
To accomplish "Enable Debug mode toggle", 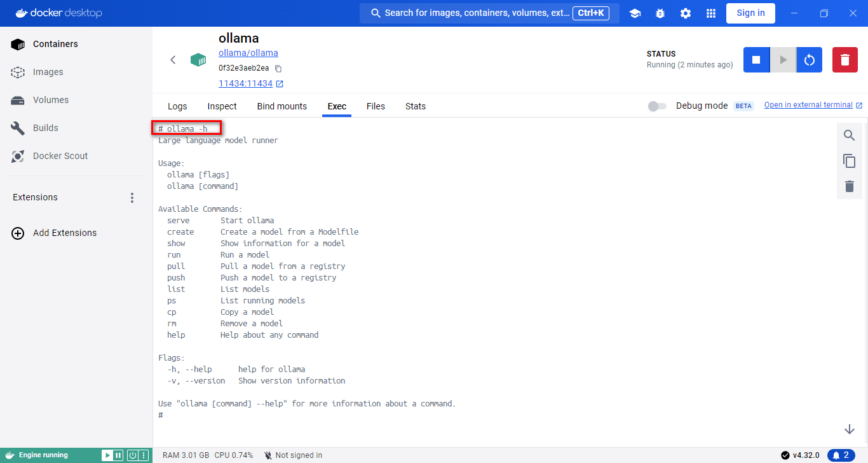I will click(x=657, y=106).
